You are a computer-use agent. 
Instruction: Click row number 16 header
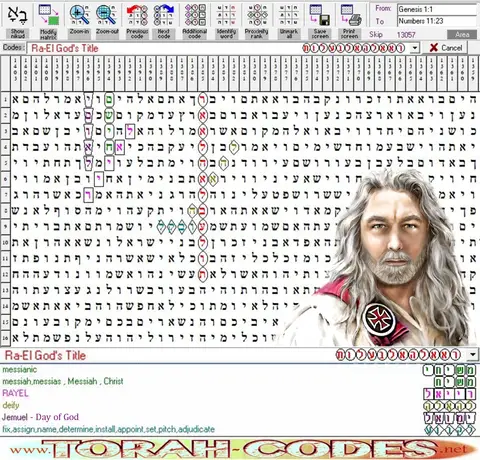pos(5,338)
